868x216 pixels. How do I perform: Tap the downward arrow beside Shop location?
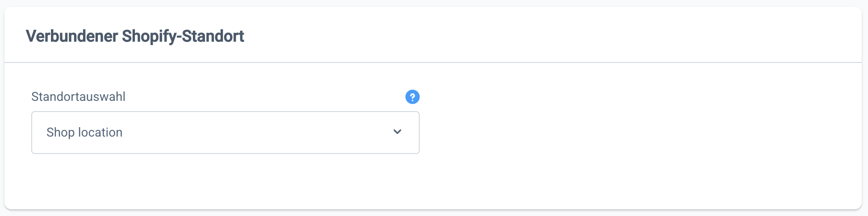click(397, 132)
